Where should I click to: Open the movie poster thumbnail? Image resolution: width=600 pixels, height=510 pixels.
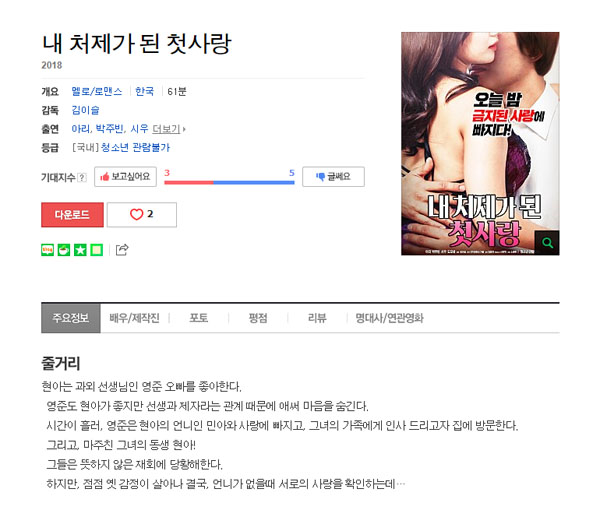[480, 143]
